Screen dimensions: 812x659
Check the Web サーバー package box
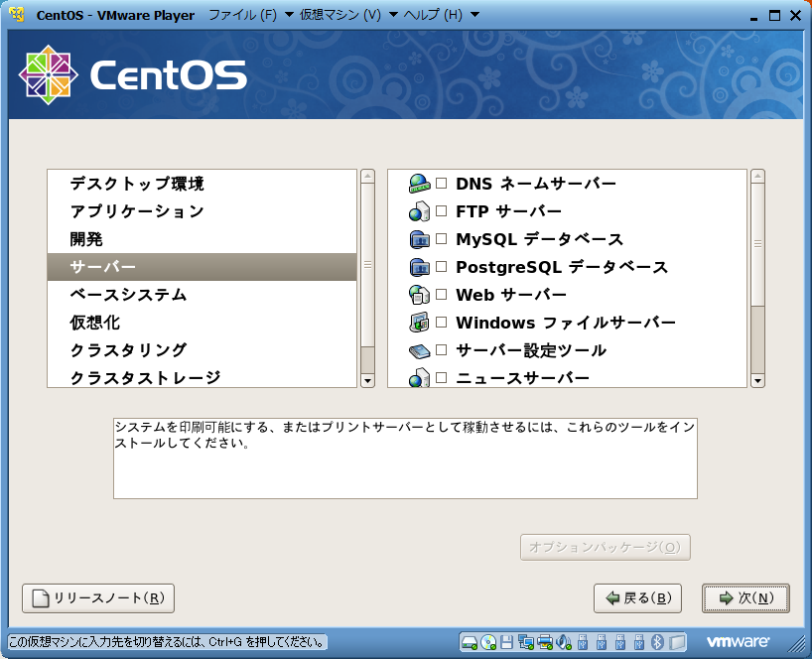(x=442, y=295)
